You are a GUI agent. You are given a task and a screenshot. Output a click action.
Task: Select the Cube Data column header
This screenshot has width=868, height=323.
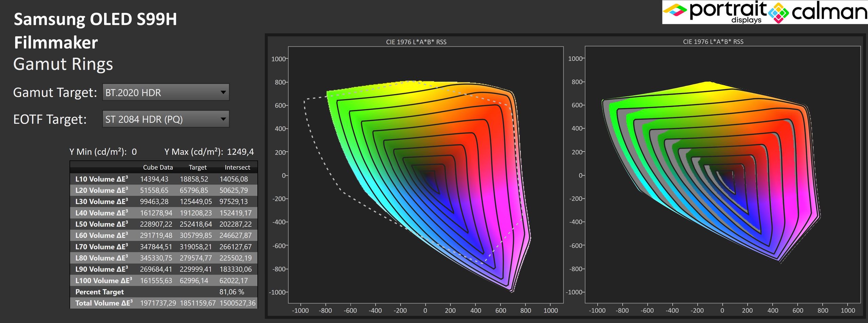pyautogui.click(x=158, y=167)
